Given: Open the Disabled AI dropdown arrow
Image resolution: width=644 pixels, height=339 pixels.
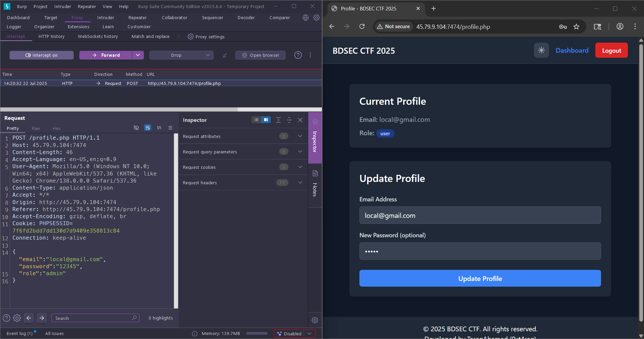Looking at the screenshot, I should [x=309, y=334].
